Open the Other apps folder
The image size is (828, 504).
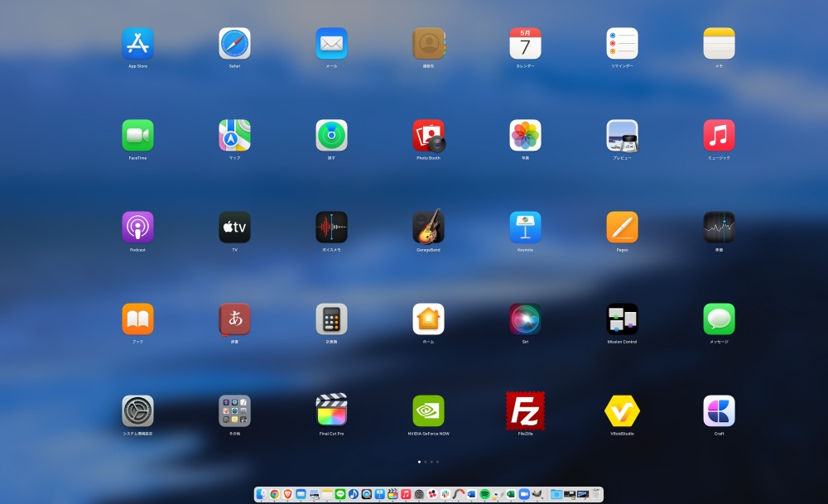coord(234,410)
